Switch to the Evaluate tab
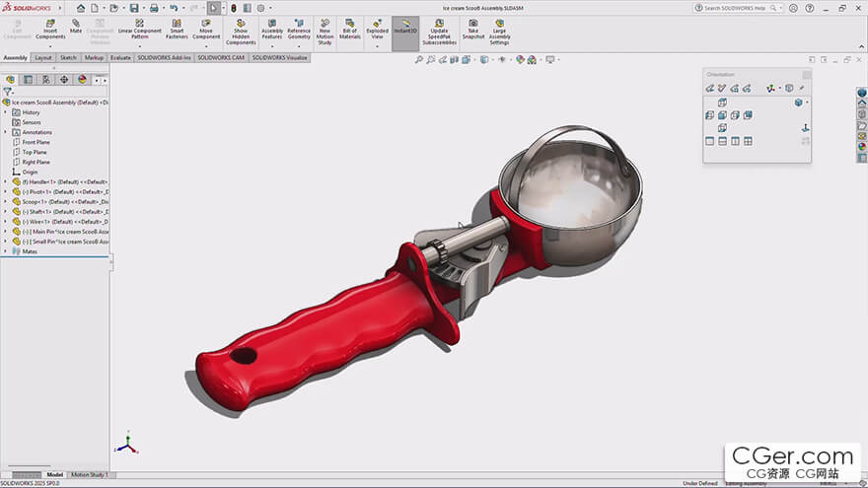This screenshot has width=868, height=488. (120, 58)
